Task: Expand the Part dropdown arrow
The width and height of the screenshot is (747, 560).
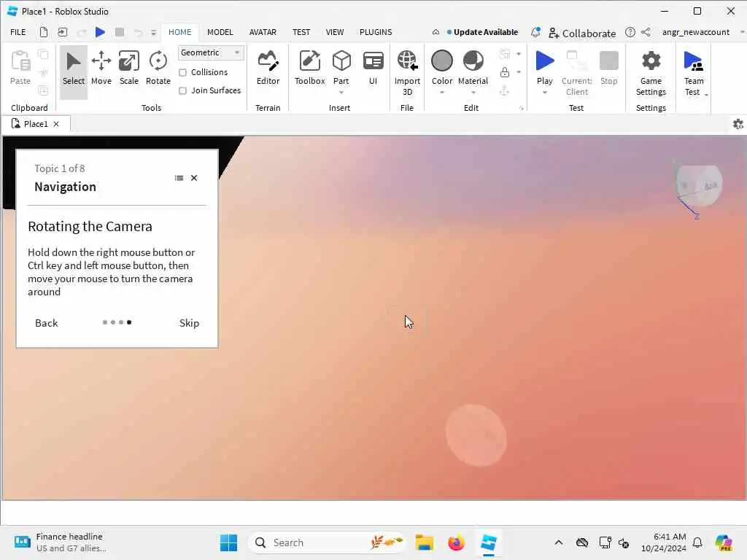Action: tap(341, 93)
